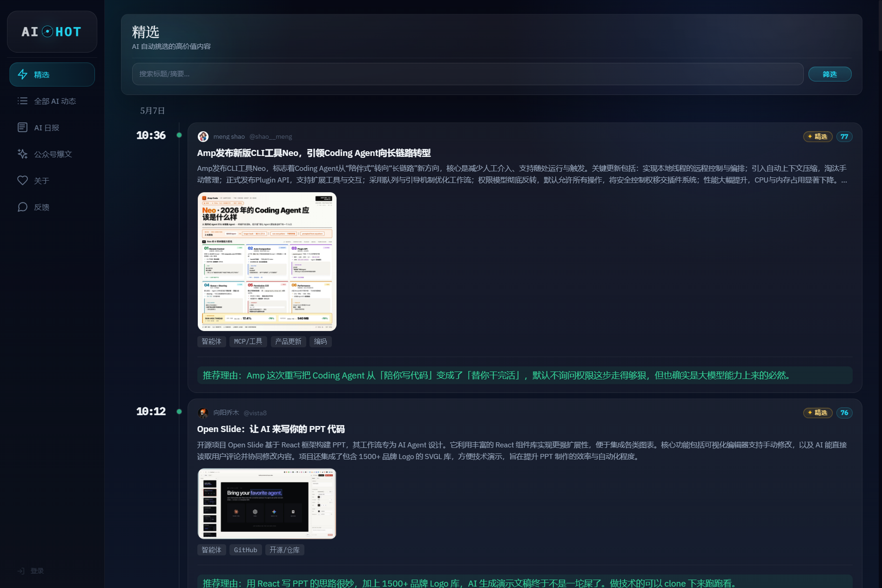The width and height of the screenshot is (882, 588).
Task: Click the 反馈 chat bubble icon
Action: pyautogui.click(x=23, y=207)
